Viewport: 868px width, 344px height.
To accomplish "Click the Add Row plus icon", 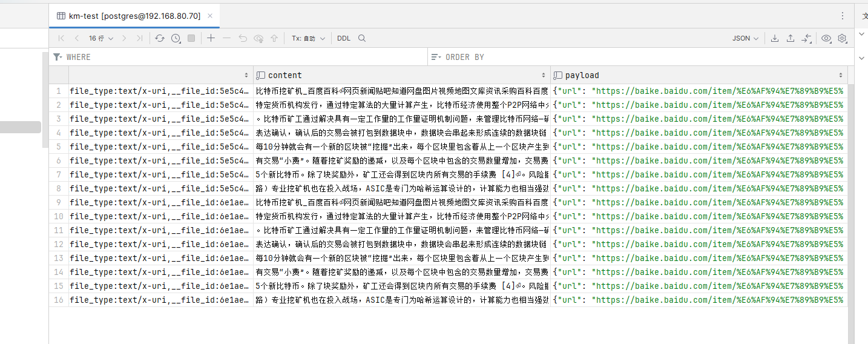I will 211,38.
